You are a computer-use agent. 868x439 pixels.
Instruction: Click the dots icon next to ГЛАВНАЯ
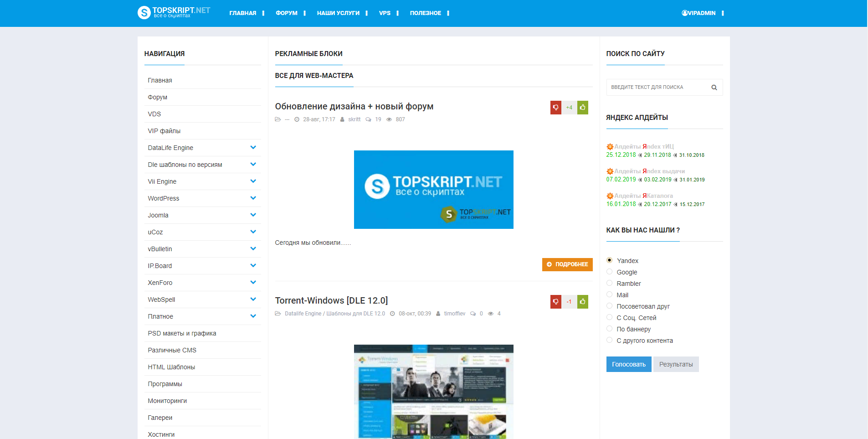[263, 13]
